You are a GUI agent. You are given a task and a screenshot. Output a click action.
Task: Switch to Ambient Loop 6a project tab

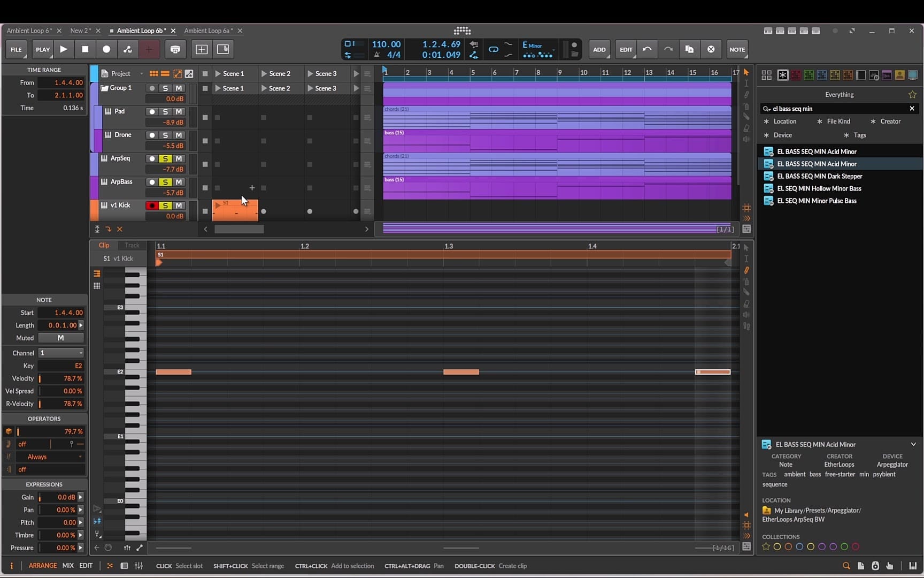(208, 31)
